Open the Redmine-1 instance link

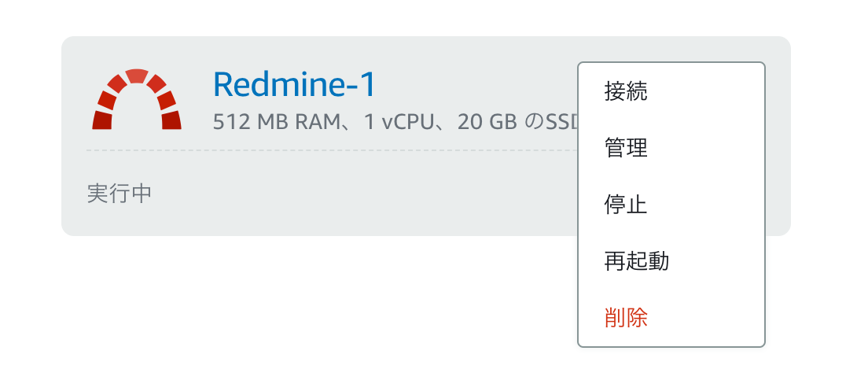click(x=295, y=84)
